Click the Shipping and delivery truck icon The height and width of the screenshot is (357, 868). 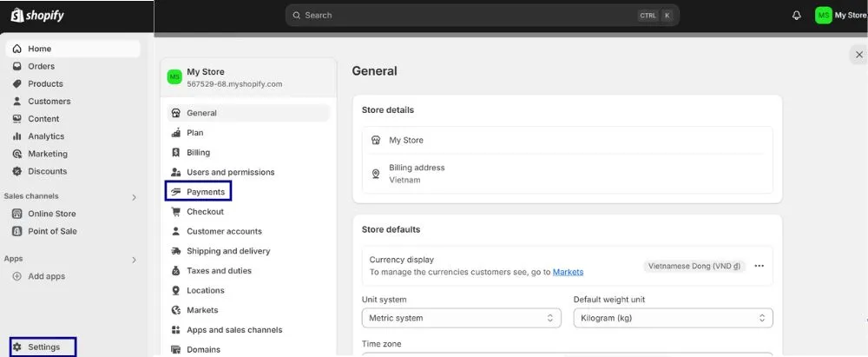[x=176, y=251]
